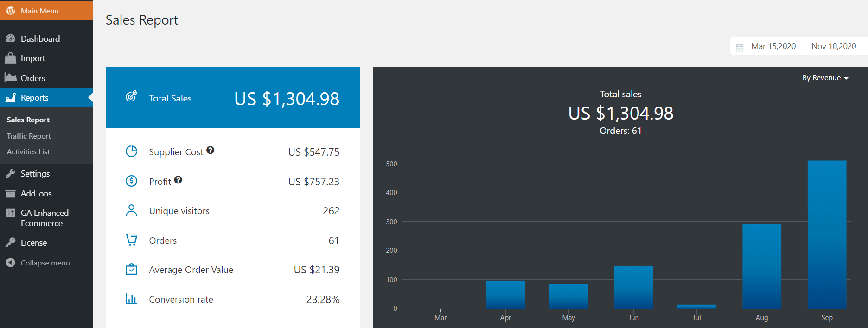Image resolution: width=868 pixels, height=328 pixels.
Task: Click the help icon next to Profit
Action: pyautogui.click(x=179, y=180)
